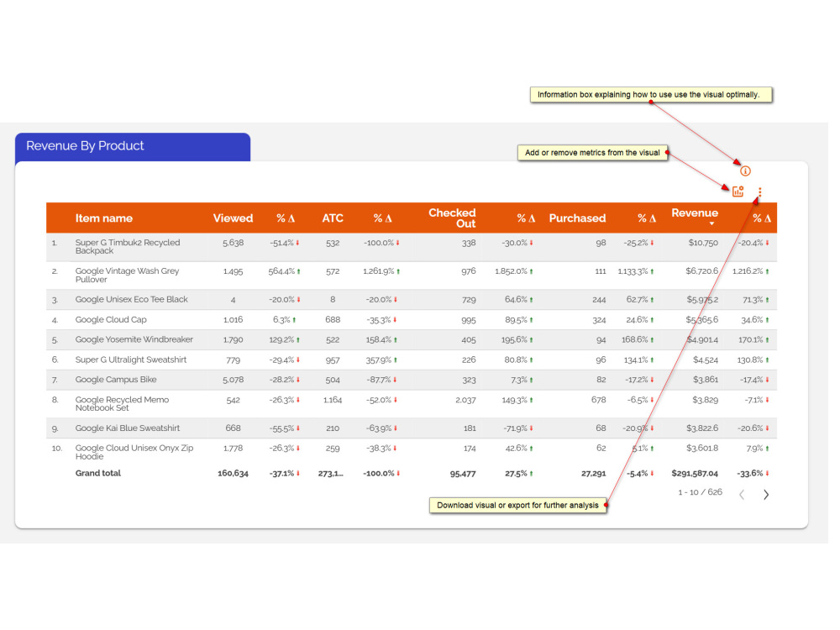Screen dimensions: 840x630
Task: Open the three-dot options menu
Action: 759,192
